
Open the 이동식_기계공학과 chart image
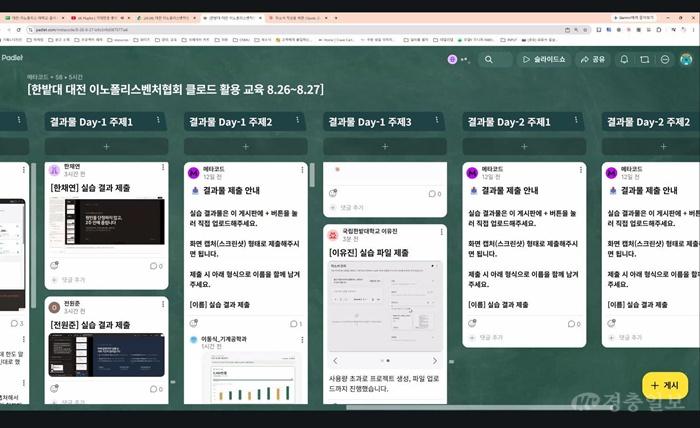[253, 378]
